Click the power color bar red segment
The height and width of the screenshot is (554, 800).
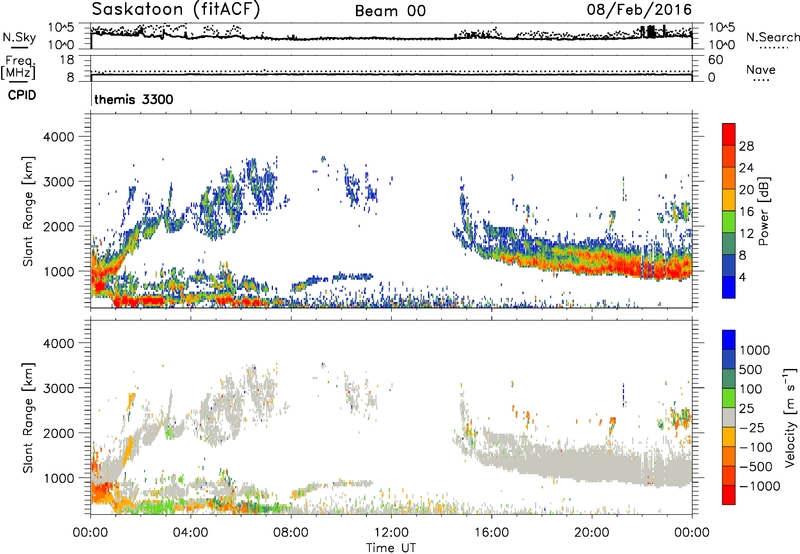(x=729, y=134)
